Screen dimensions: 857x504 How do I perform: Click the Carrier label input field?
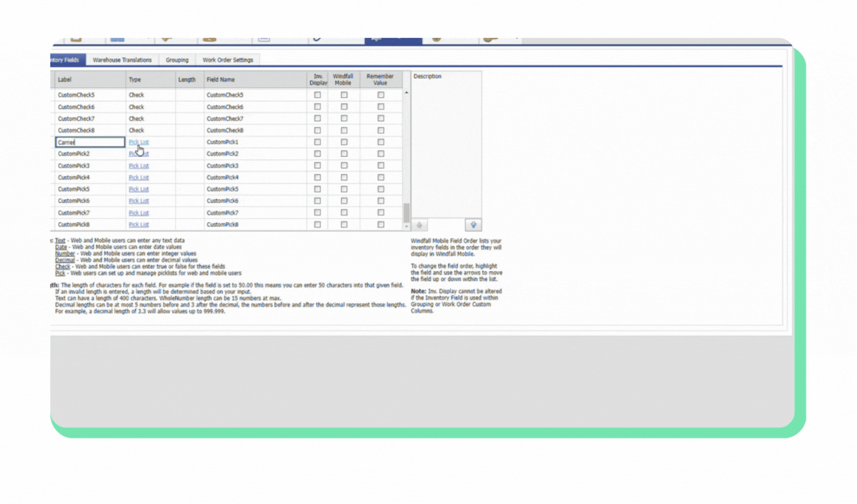pyautogui.click(x=90, y=142)
